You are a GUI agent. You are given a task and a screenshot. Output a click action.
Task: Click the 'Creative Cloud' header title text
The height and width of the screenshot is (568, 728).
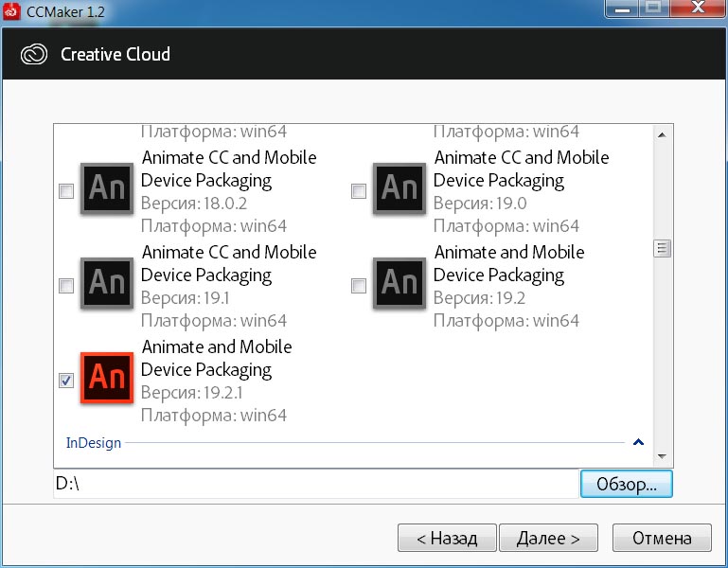click(x=115, y=54)
